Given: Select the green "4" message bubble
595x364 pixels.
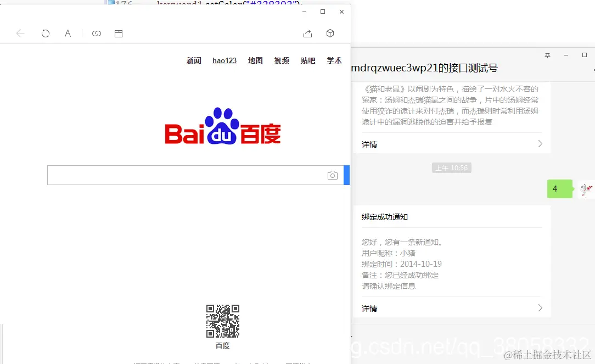Looking at the screenshot, I should pyautogui.click(x=559, y=189).
